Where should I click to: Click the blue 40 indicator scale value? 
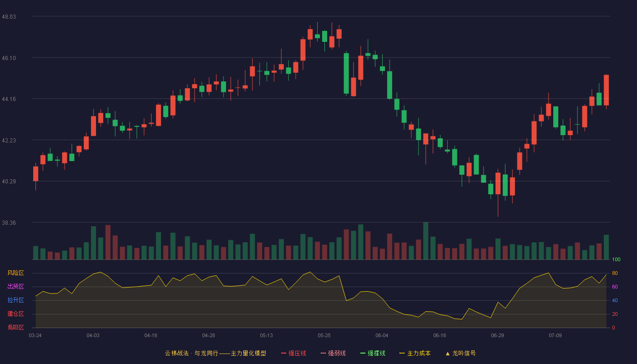tap(615, 300)
